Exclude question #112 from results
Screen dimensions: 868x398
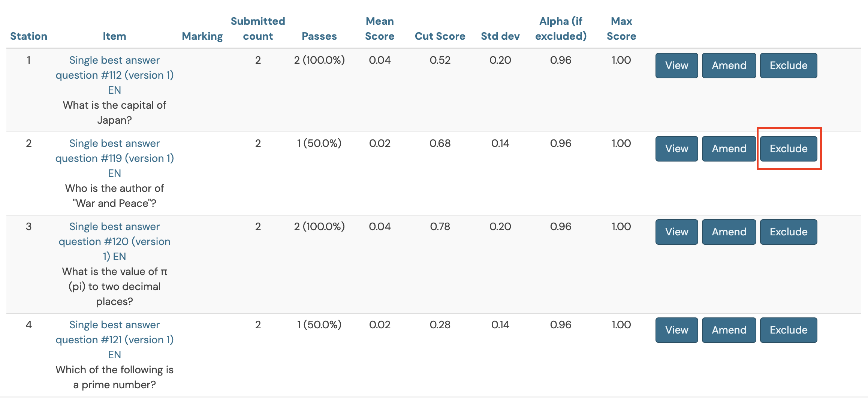pos(789,66)
